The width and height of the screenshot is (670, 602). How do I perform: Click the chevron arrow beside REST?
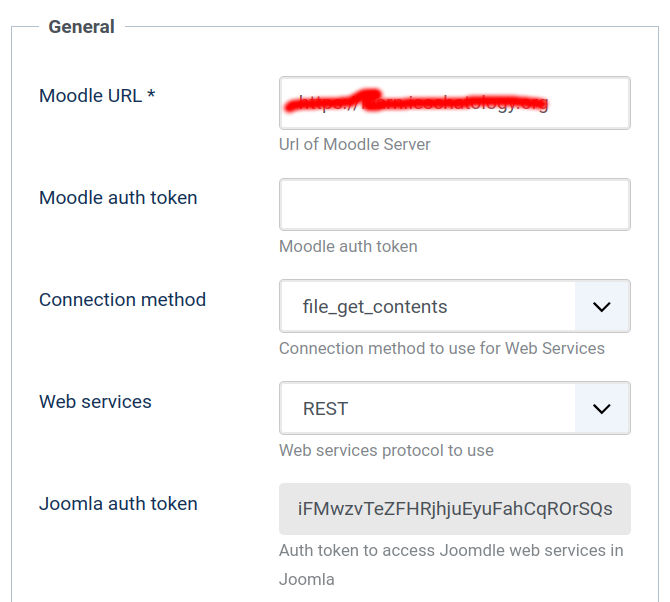(602, 408)
